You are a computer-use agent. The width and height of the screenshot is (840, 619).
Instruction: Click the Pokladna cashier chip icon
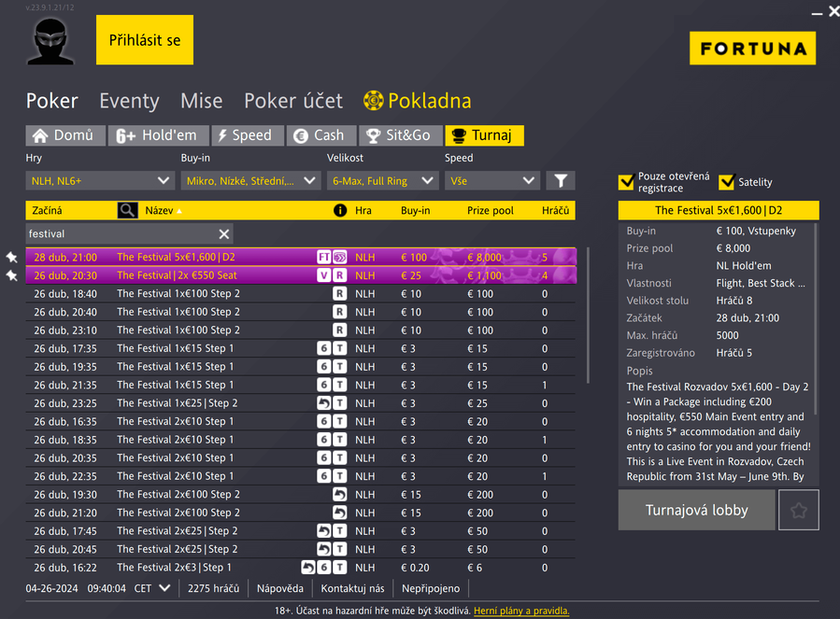374,101
